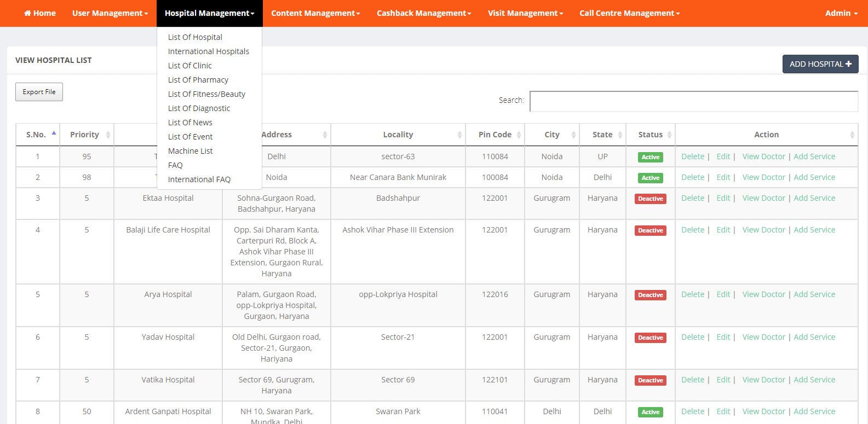Click Active badge for Ardent Ganpati Hospital

[650, 412]
